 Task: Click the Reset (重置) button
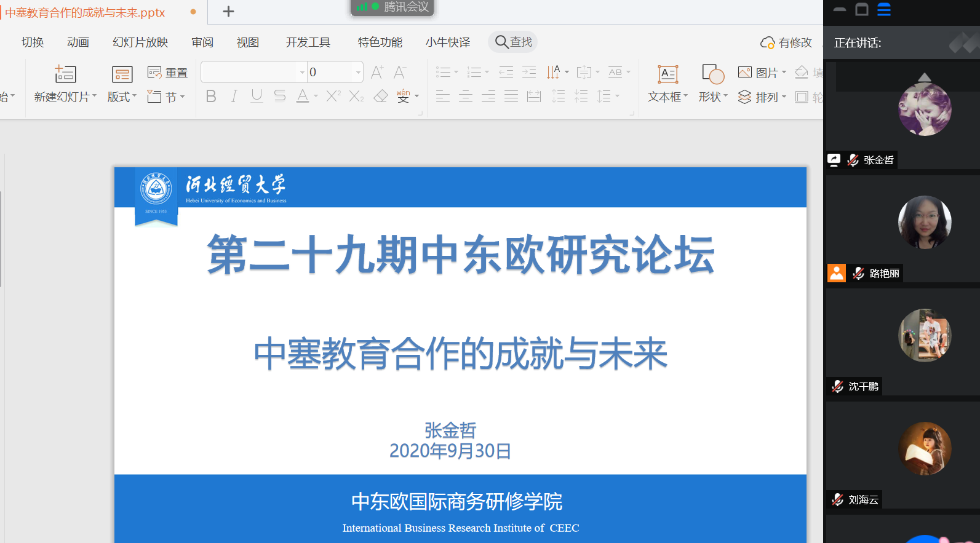[x=168, y=73]
